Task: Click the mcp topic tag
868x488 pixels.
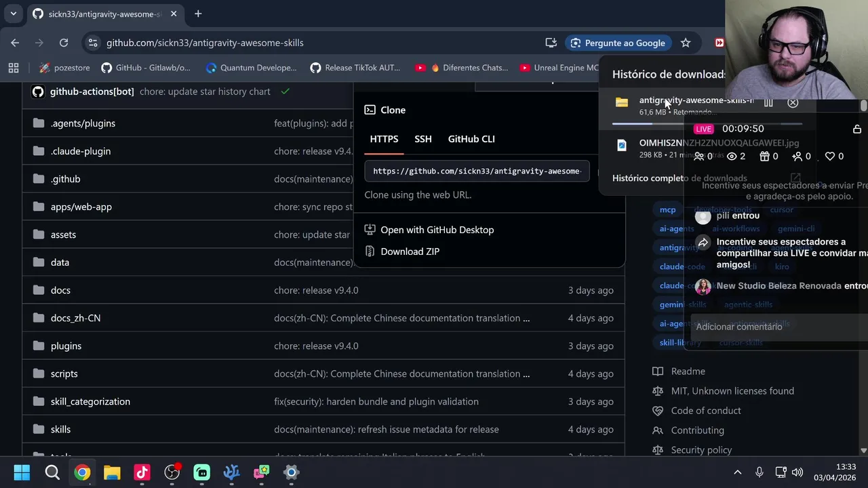Action: pos(668,210)
